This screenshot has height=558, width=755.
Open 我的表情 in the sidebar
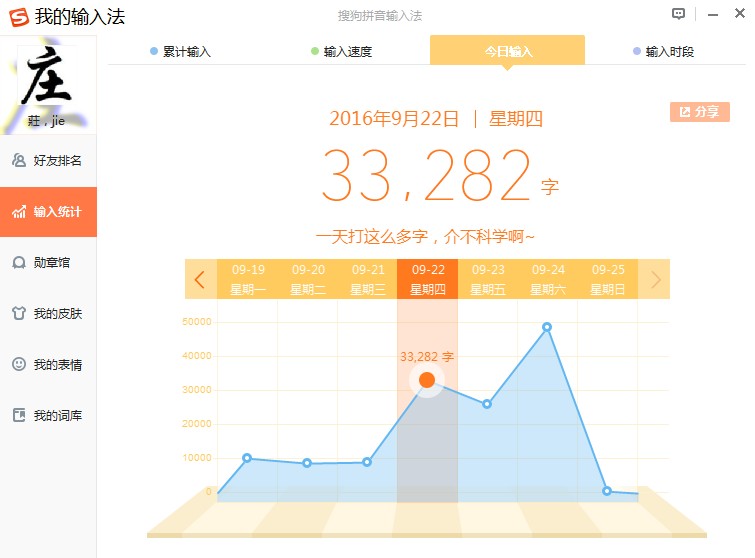pyautogui.click(x=48, y=364)
